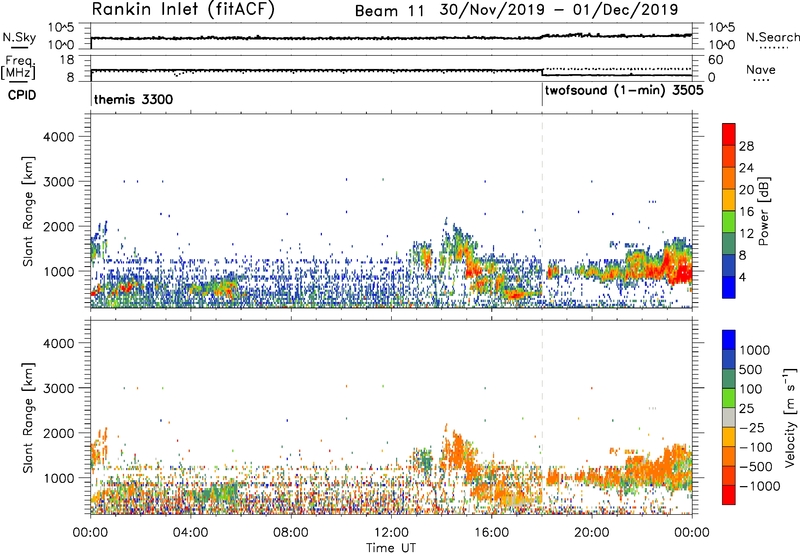This screenshot has width=800, height=554.
Task: Click the 20:00 time tick label
Action: pos(591,533)
